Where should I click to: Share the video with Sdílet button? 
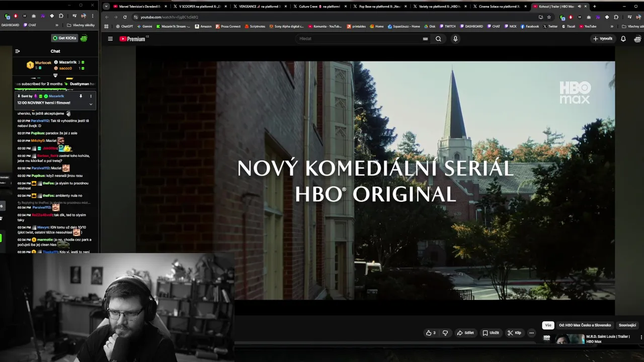[465, 333]
